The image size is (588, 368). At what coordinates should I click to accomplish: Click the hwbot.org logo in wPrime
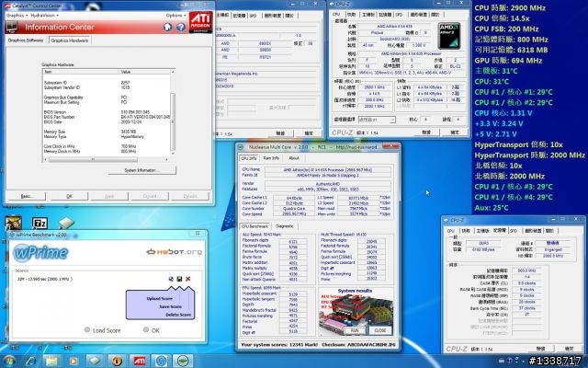pyautogui.click(x=174, y=251)
